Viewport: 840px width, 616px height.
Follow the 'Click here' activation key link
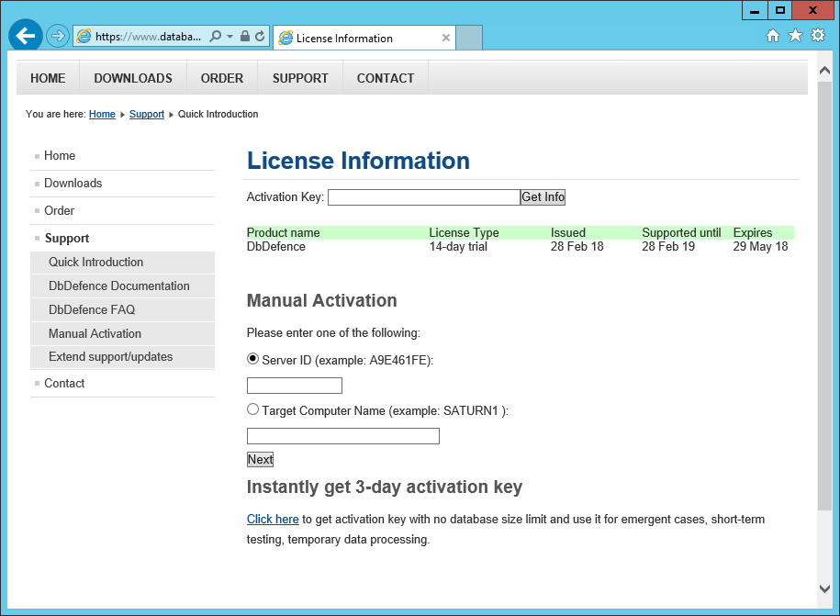click(273, 520)
